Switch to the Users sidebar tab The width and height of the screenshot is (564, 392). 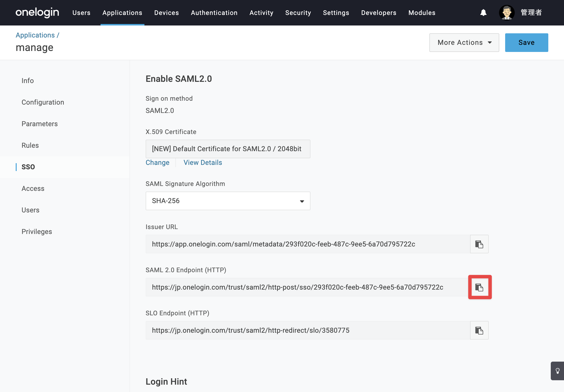pyautogui.click(x=30, y=210)
